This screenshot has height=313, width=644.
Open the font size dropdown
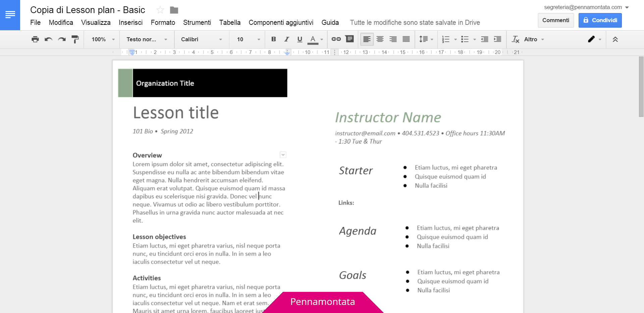(258, 39)
